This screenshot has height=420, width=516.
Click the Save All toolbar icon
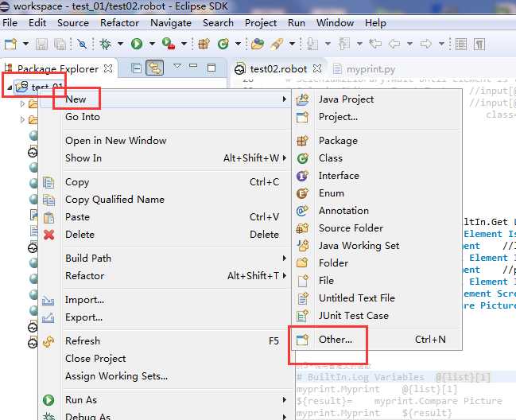60,44
